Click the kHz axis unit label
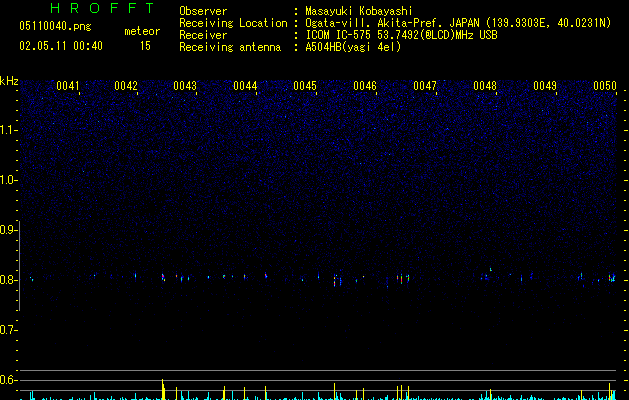The image size is (629, 400). coord(9,81)
